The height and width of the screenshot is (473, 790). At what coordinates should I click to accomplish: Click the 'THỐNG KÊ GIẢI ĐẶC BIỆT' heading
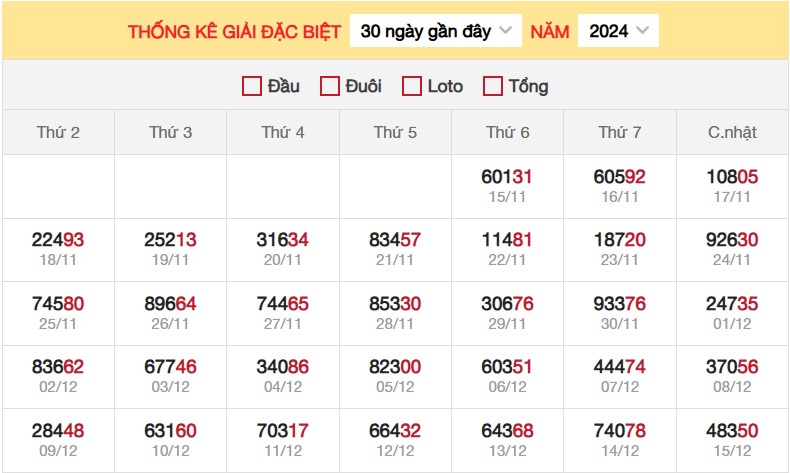(234, 31)
